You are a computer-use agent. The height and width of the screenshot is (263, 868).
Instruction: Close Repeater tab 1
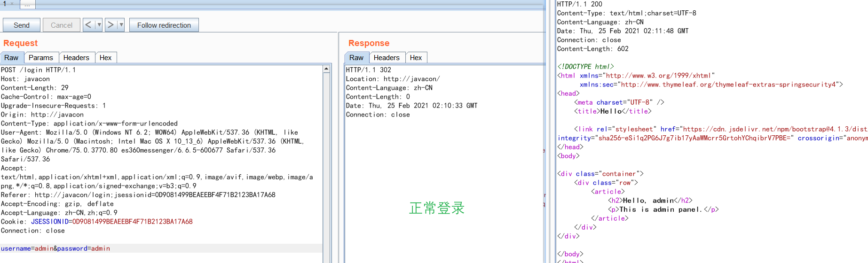pos(12,4)
